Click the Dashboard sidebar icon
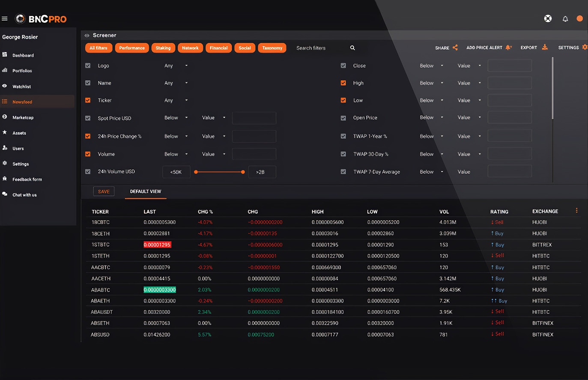588x380 pixels. [5, 55]
